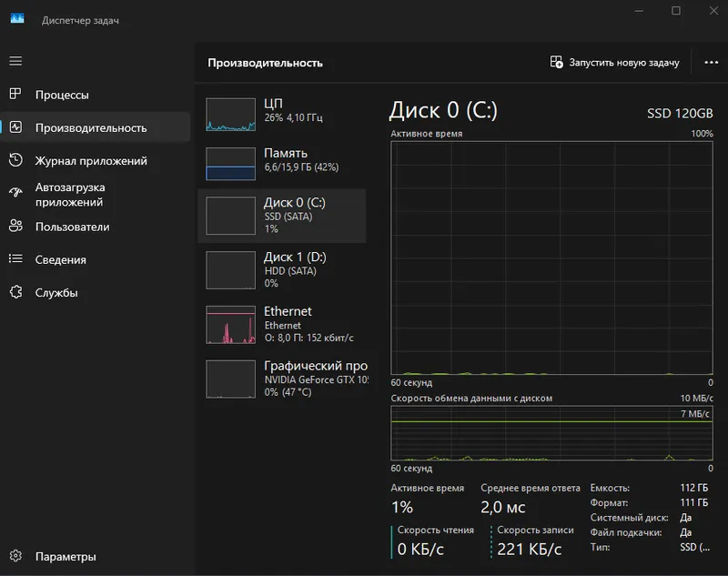Viewport: 728px width, 576px height.
Task: Click the 10 МБ/с scale label
Action: click(x=696, y=399)
